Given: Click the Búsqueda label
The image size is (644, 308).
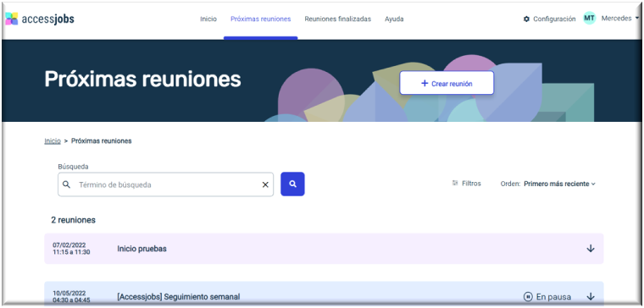Looking at the screenshot, I should (x=73, y=167).
